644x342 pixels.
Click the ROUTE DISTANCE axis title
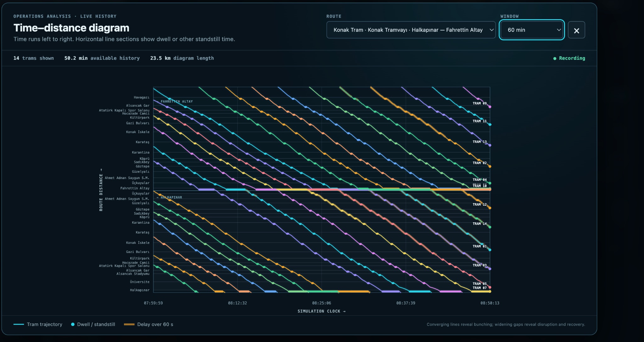pos(101,190)
